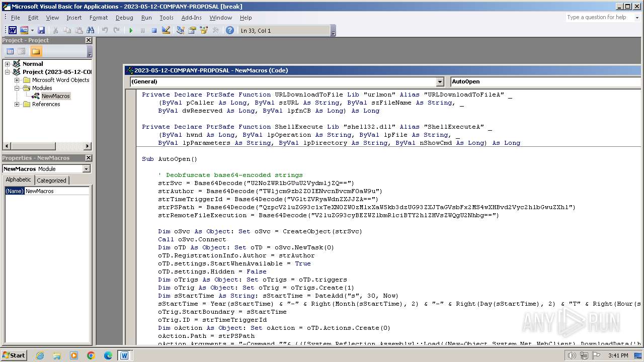Viewport: 644px width, 362px height.
Task: Open the Edit menu
Action: tap(33, 18)
